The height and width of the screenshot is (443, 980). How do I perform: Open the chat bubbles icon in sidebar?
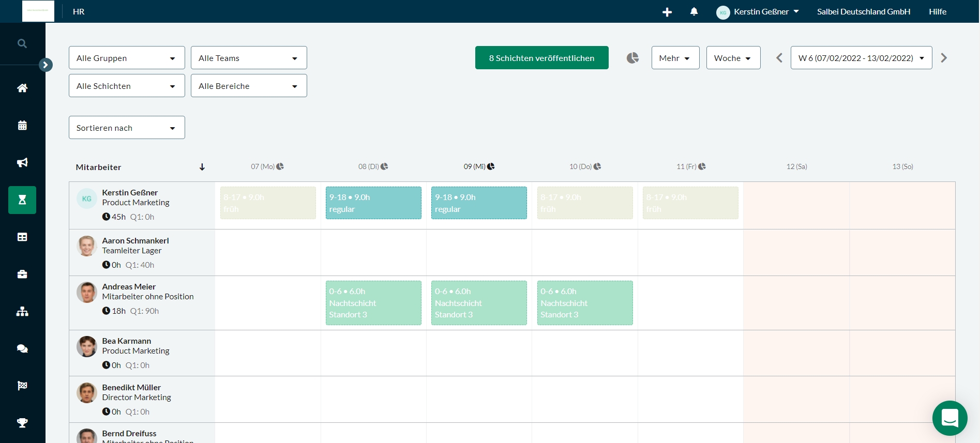point(22,349)
